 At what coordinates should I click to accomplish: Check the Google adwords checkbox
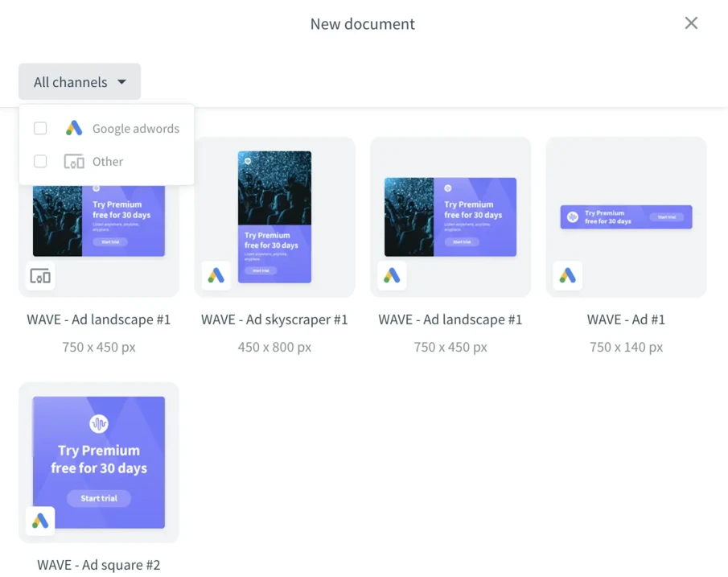(40, 128)
